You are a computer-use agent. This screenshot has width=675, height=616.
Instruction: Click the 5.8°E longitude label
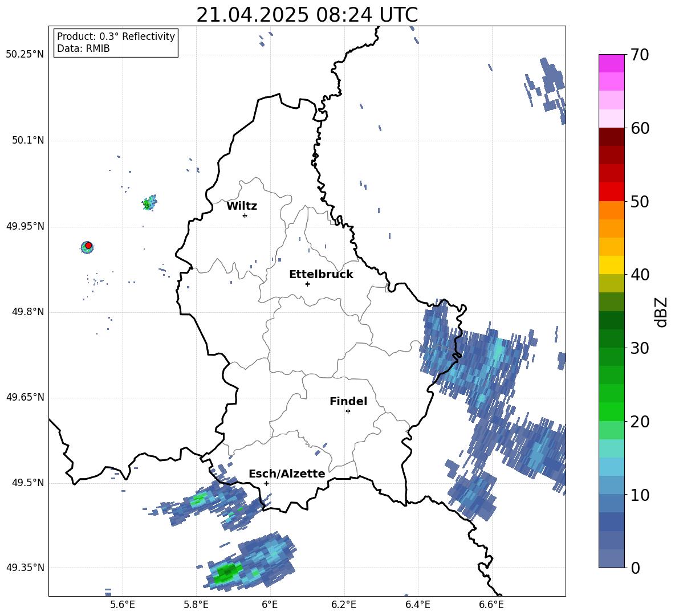196,605
